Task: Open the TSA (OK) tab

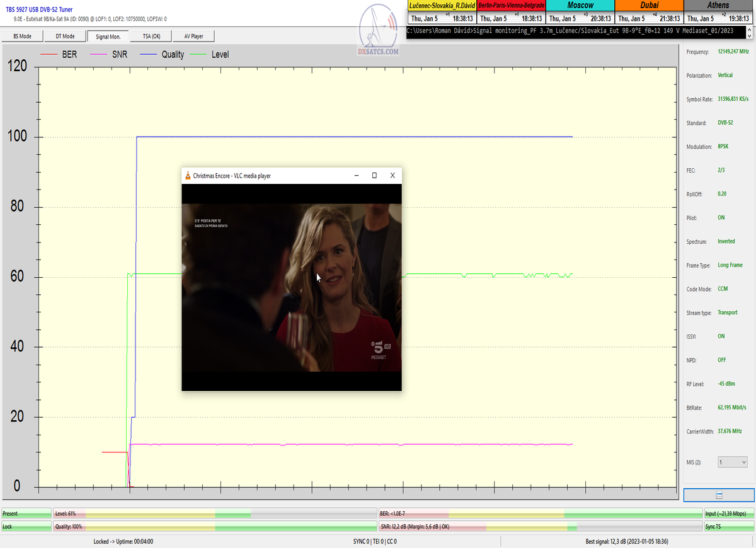Action: pos(151,37)
